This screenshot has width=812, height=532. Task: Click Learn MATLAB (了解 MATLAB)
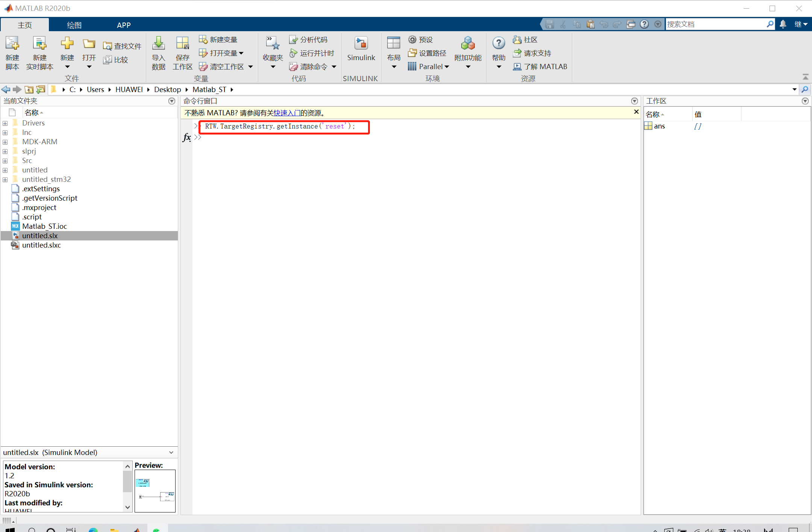(540, 66)
